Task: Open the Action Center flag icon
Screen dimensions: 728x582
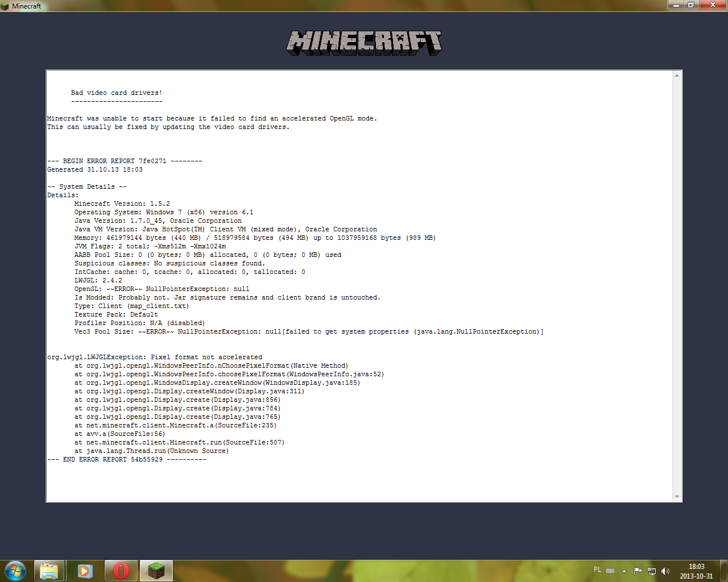Action: coord(638,571)
